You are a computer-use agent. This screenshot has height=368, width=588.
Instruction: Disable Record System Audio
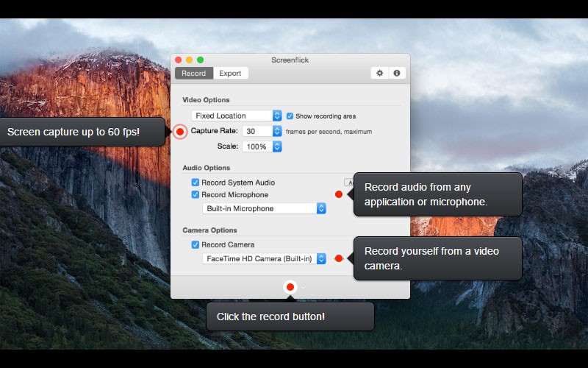195,183
